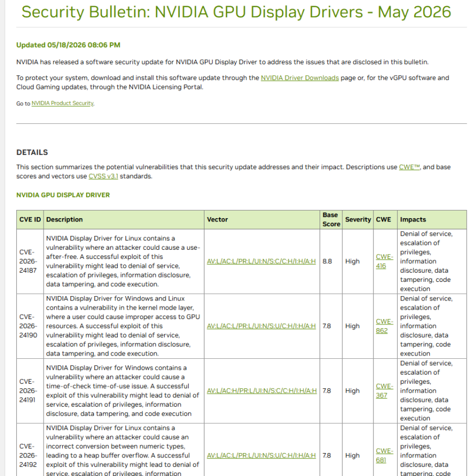This screenshot has width=469, height=476.
Task: Click the Security Bulletin page title
Action: click(x=236, y=12)
